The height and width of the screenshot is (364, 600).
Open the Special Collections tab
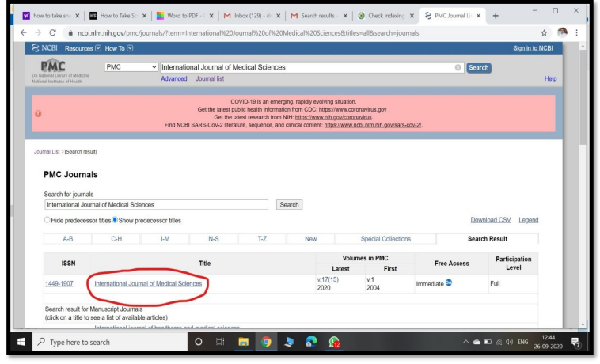coord(386,238)
